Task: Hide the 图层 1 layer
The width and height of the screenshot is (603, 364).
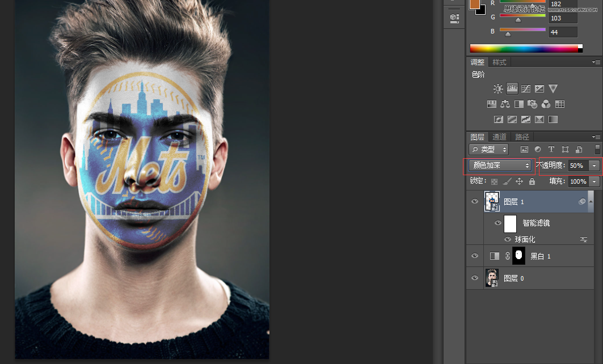Action: point(475,201)
